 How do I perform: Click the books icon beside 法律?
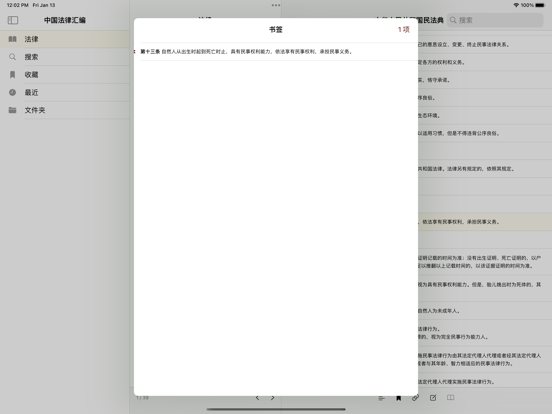pyautogui.click(x=12, y=39)
